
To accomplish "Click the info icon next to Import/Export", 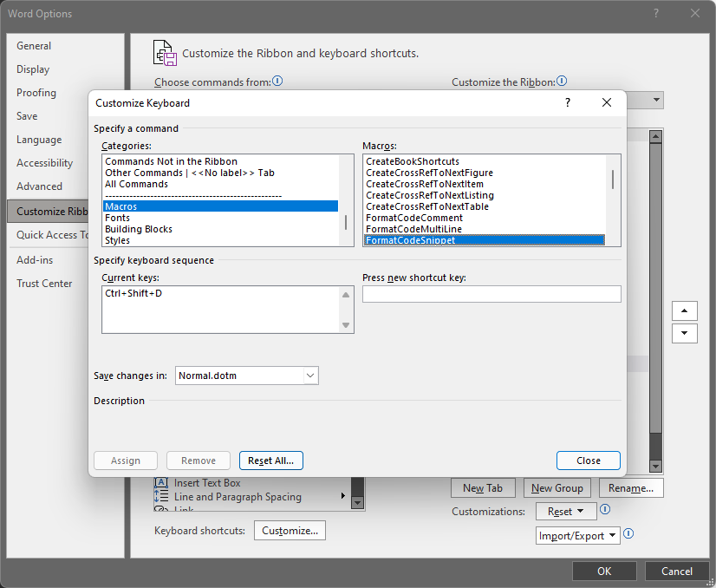I will pos(628,533).
